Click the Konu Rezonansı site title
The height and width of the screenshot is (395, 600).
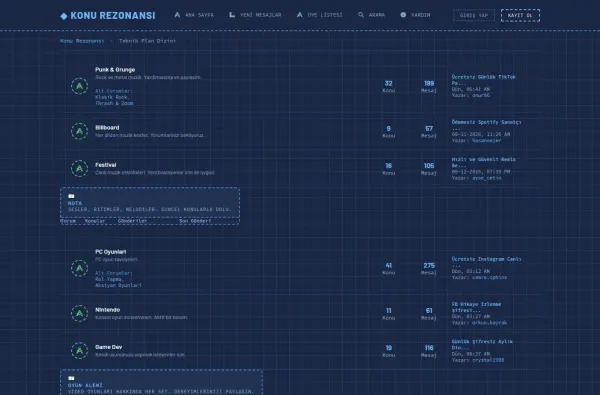pos(113,16)
